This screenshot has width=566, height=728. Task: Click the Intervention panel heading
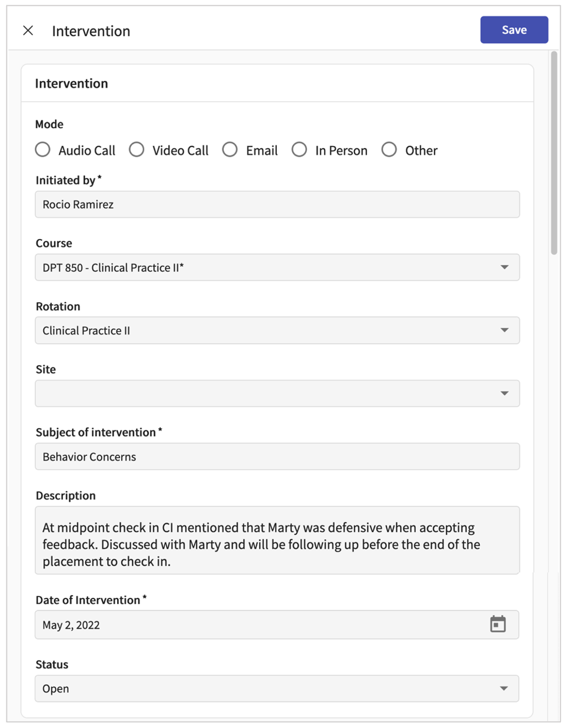coord(71,83)
